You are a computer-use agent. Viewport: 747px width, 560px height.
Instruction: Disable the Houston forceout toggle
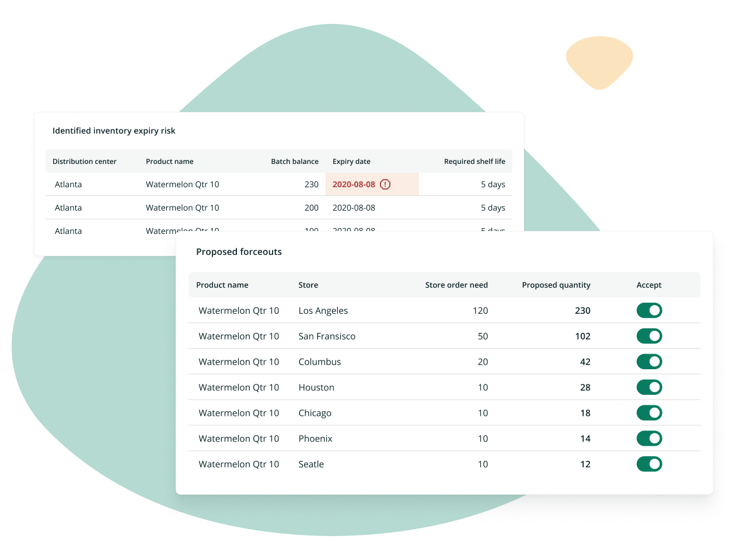point(650,387)
